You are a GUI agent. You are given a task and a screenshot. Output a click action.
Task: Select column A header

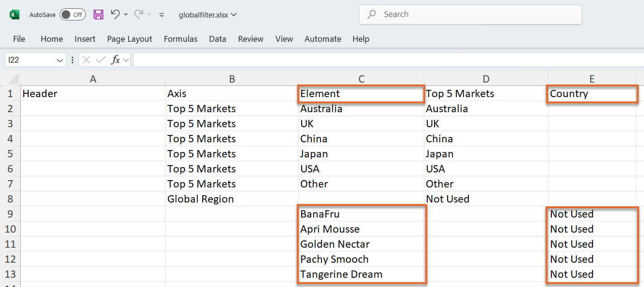93,79
